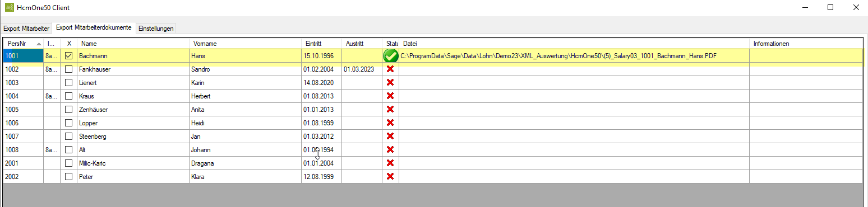This screenshot has height=207, width=868.
Task: Click the name Lienert
Action: (x=89, y=83)
